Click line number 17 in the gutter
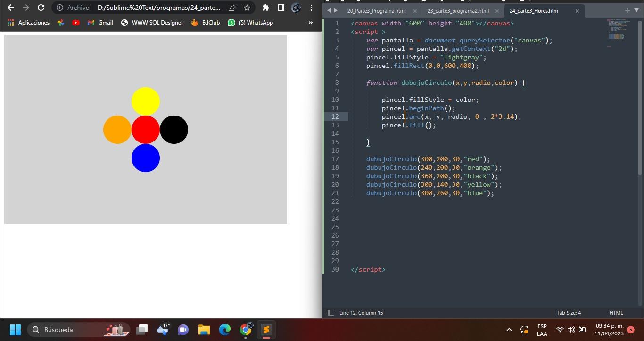 click(335, 159)
